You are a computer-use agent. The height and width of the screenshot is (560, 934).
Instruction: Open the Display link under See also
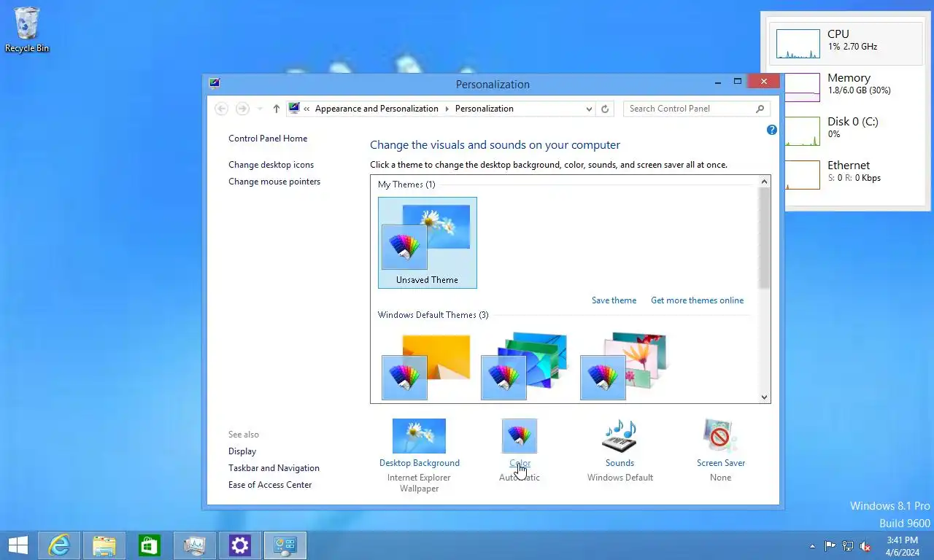[242, 451]
